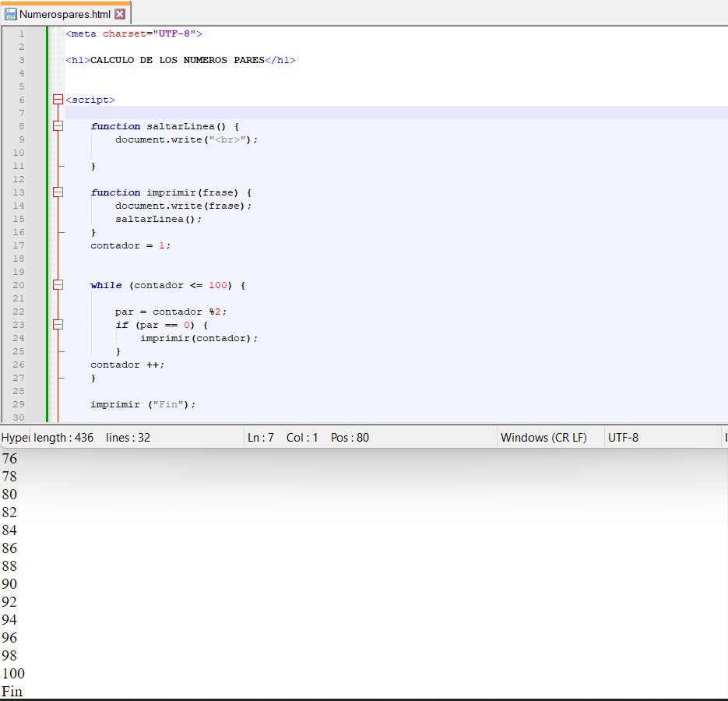This screenshot has width=728, height=701.
Task: Click the length : 436 status field
Action: [x=63, y=438]
